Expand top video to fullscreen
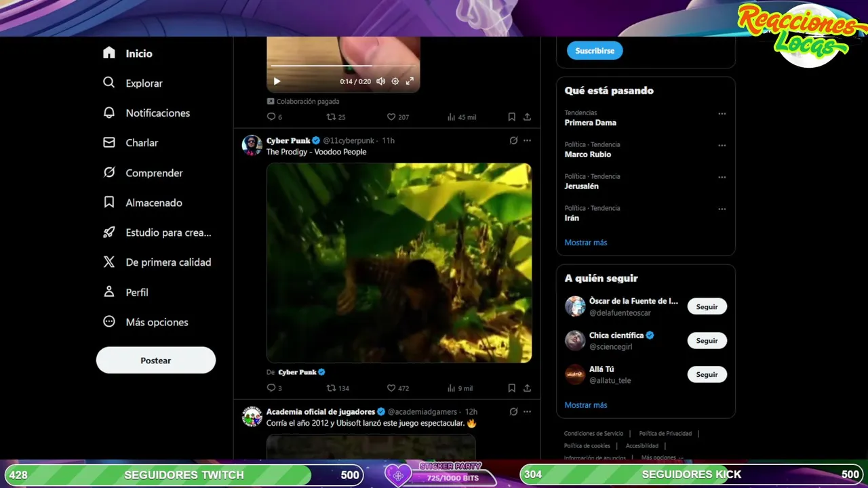This screenshot has width=868, height=488. [410, 81]
